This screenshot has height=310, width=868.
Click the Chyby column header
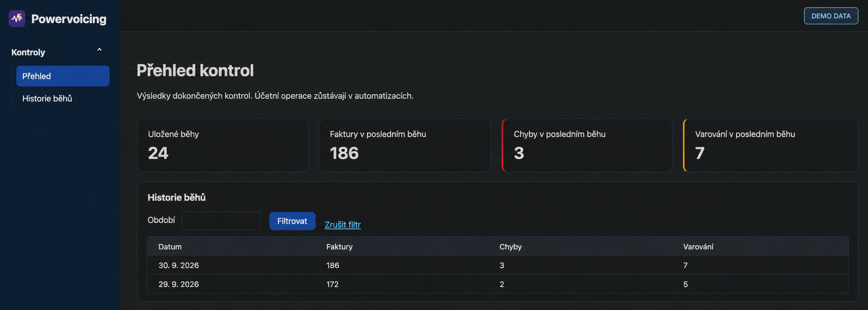510,247
